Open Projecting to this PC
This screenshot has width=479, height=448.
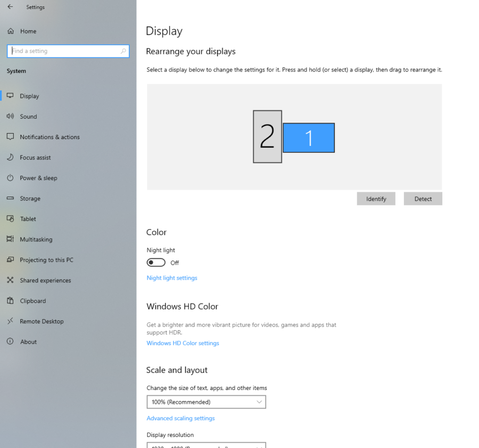point(68,259)
